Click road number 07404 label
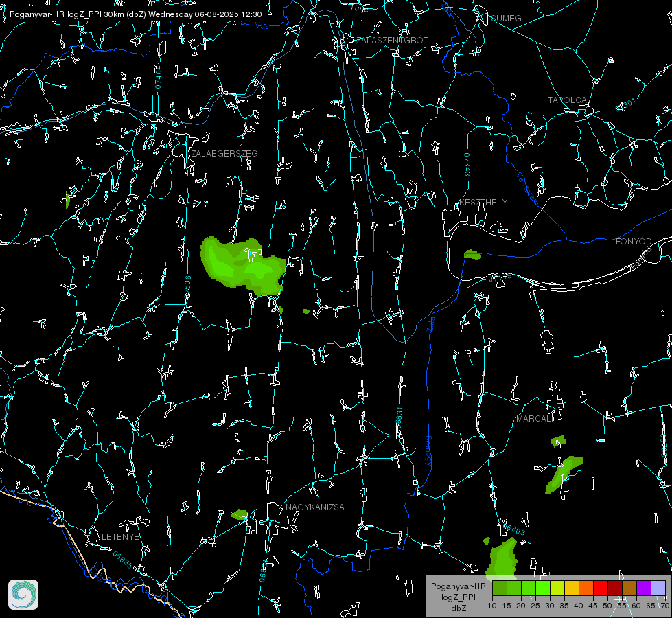This screenshot has height=618, width=672. (159, 78)
